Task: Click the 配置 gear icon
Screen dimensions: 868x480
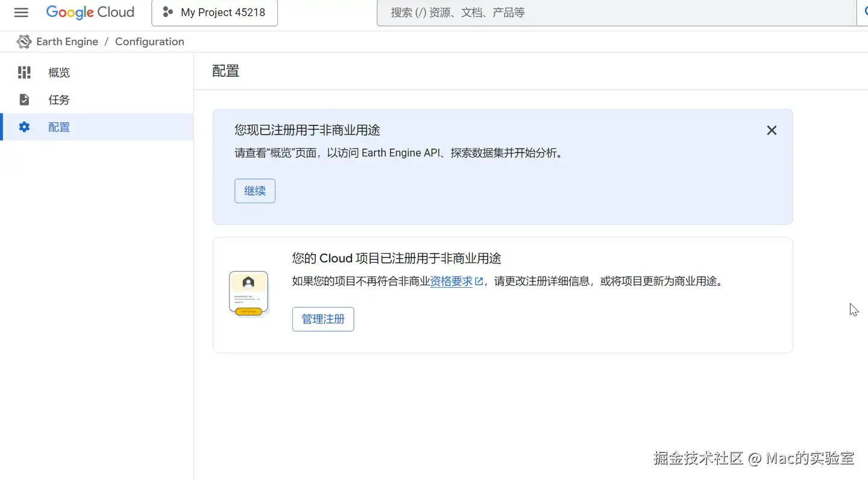Action: [24, 127]
